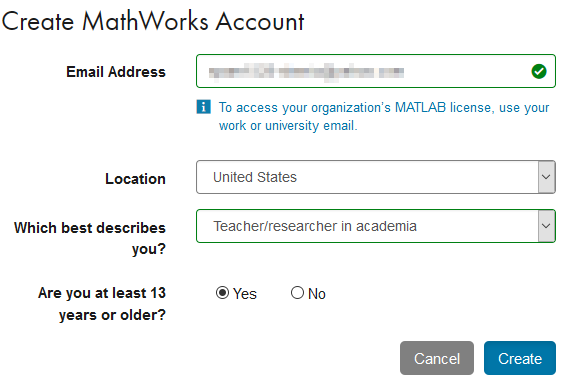570x380 pixels.
Task: Click the work or university email text
Action: pos(288,125)
